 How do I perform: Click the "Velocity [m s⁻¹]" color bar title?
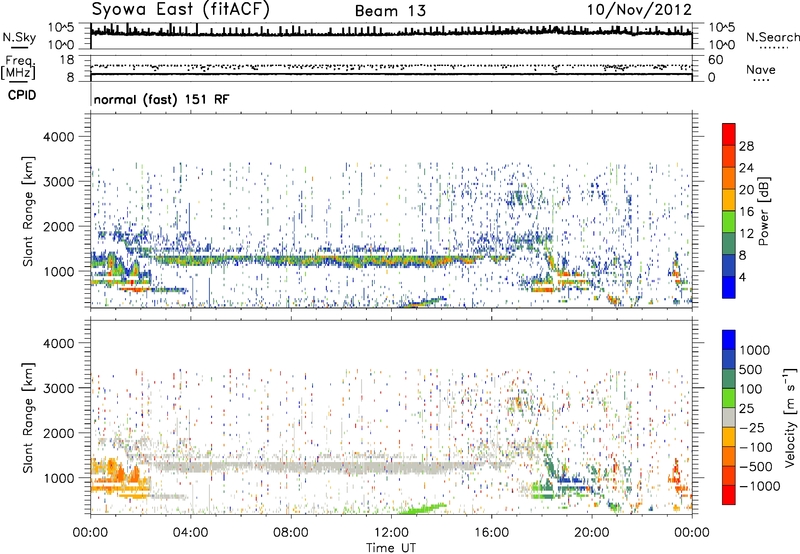pyautogui.click(x=790, y=417)
